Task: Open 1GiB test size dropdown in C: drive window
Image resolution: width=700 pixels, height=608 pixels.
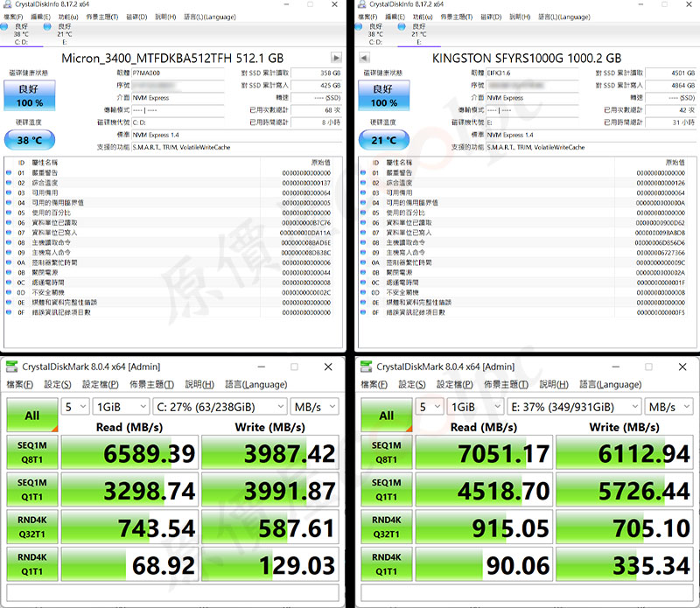Action: tap(121, 407)
